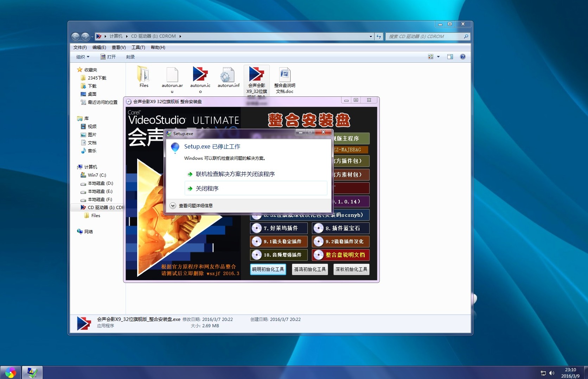Click disc icon of 8. 插件蓝宝石

tap(318, 228)
